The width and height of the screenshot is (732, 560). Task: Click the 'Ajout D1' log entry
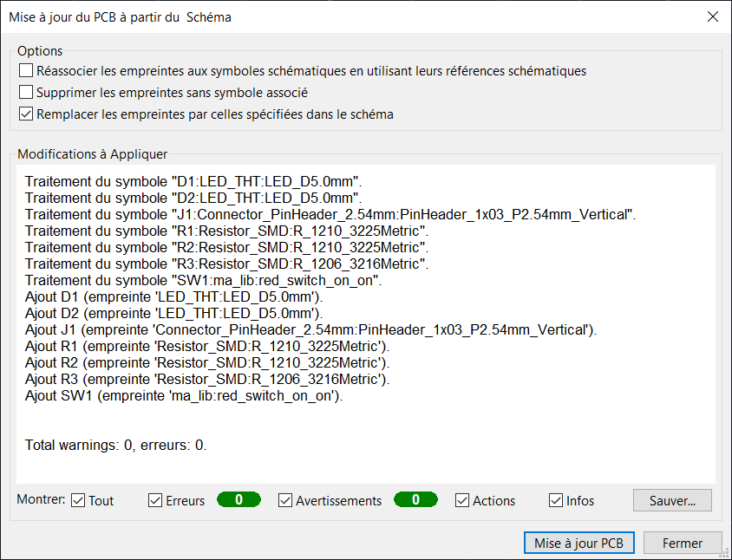click(x=173, y=297)
